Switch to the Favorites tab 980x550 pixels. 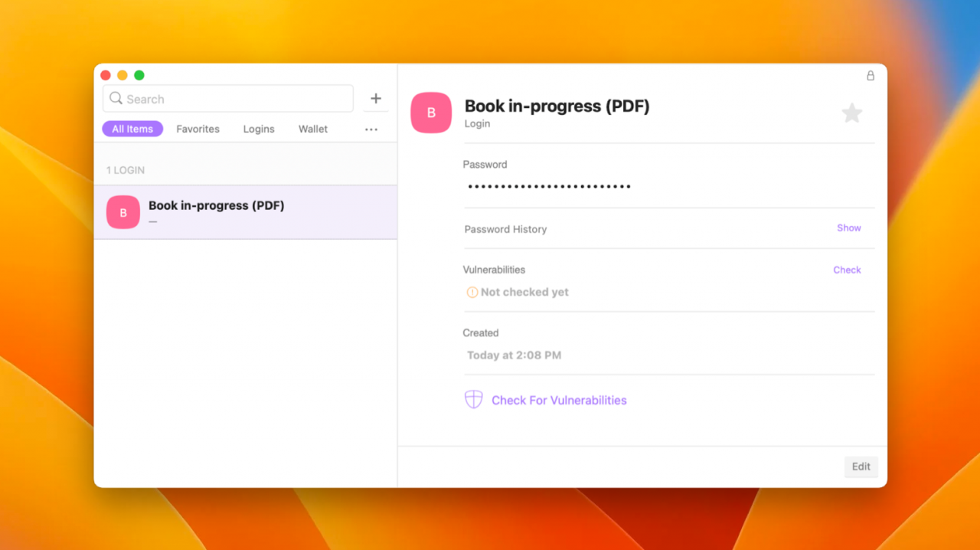coord(198,129)
